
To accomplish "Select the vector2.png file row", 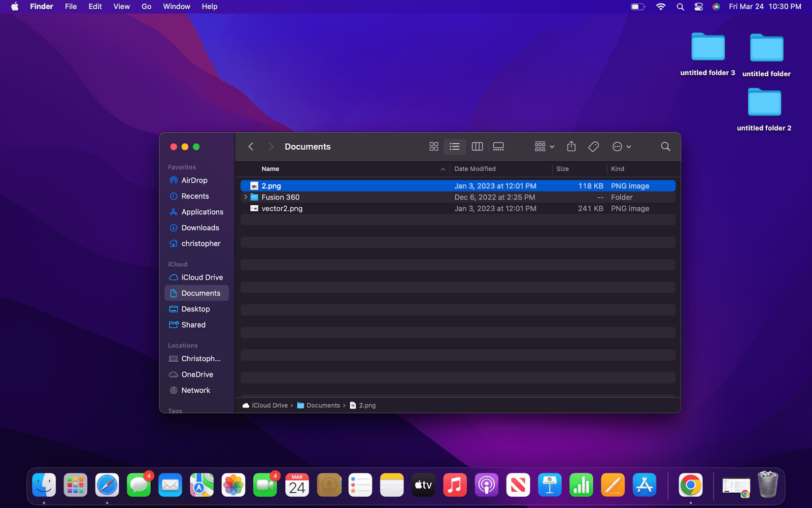I will 458,208.
